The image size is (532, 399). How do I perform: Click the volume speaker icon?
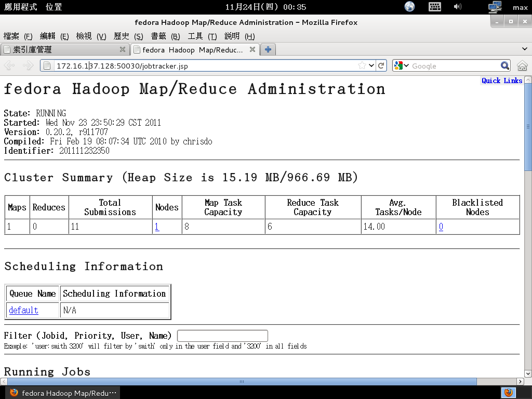[458, 6]
